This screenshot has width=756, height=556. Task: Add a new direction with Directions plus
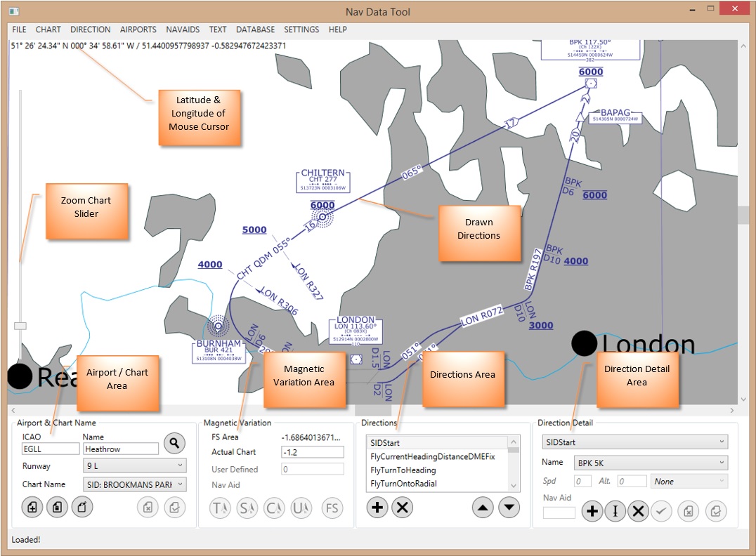click(377, 508)
